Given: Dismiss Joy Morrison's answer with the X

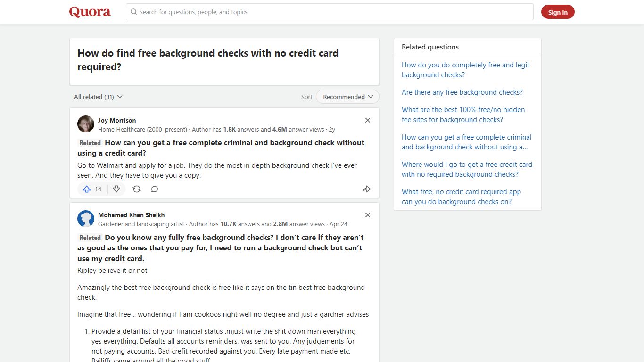Looking at the screenshot, I should [368, 120].
